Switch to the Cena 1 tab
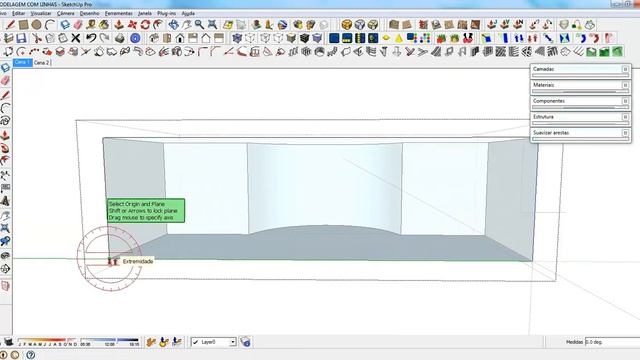 pyautogui.click(x=22, y=62)
